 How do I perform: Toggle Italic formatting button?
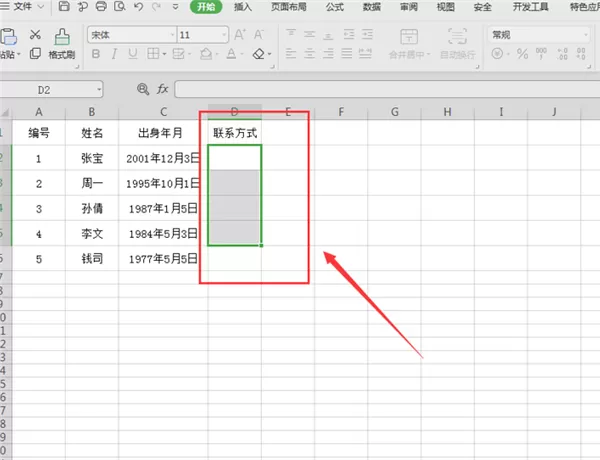tap(114, 54)
